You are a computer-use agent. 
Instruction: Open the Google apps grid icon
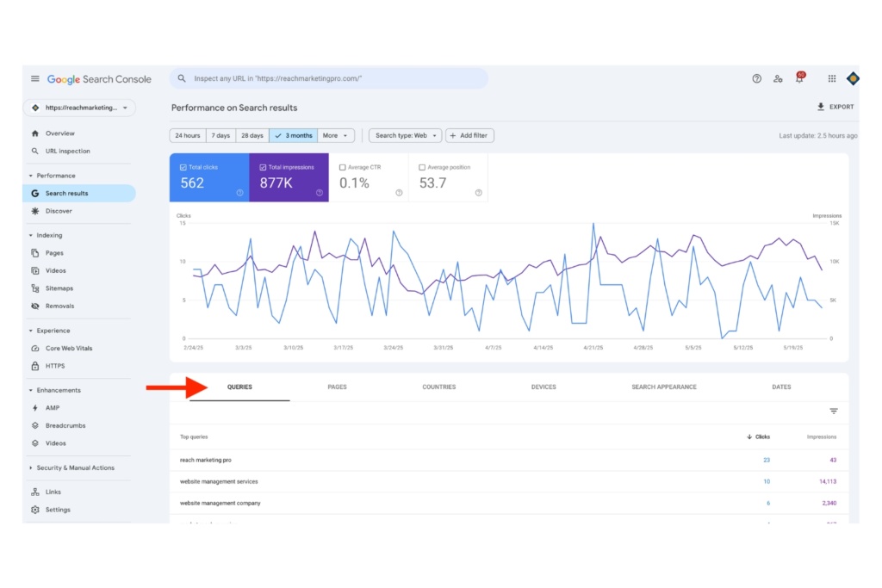[832, 78]
